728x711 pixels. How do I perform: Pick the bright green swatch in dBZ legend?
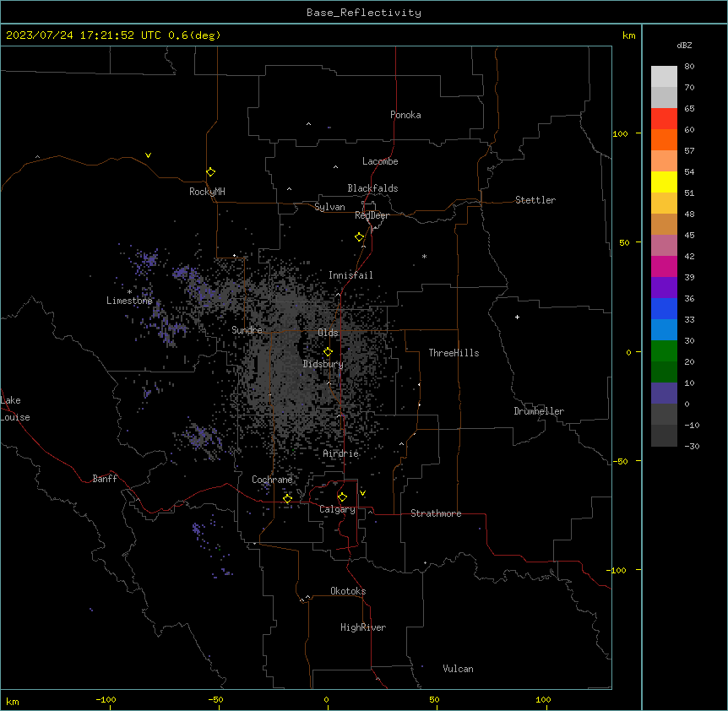664,351
